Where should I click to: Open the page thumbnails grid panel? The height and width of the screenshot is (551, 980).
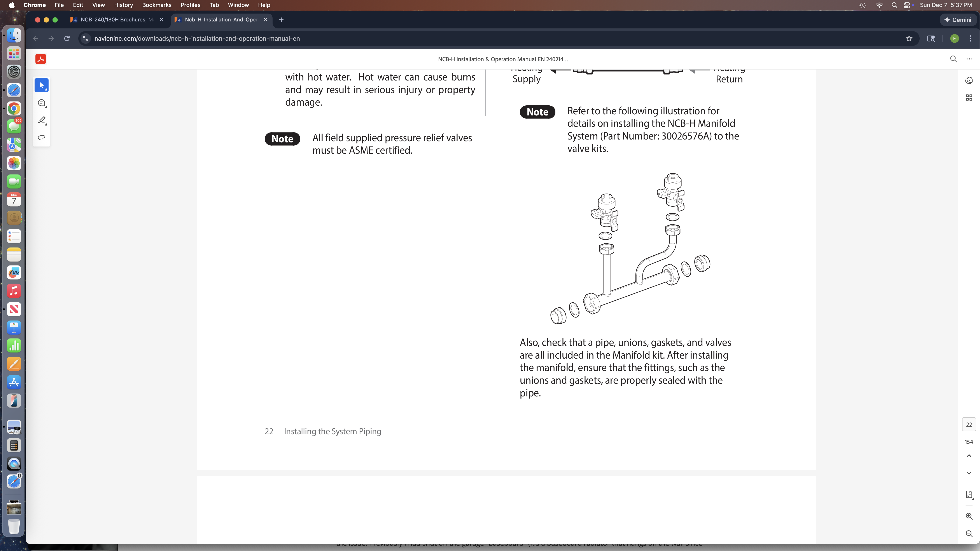point(969,98)
